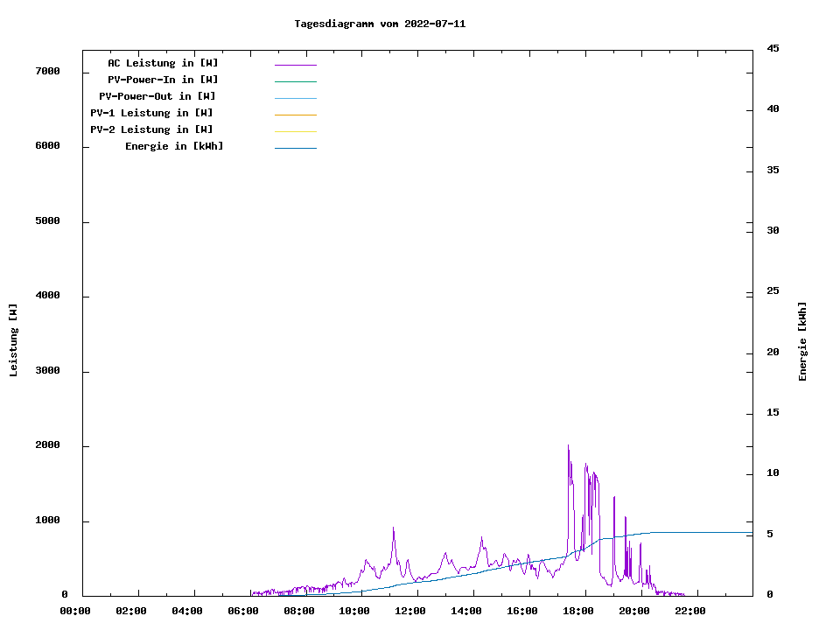
Task: Click the 06:00 label on the x-axis
Action: [242, 611]
